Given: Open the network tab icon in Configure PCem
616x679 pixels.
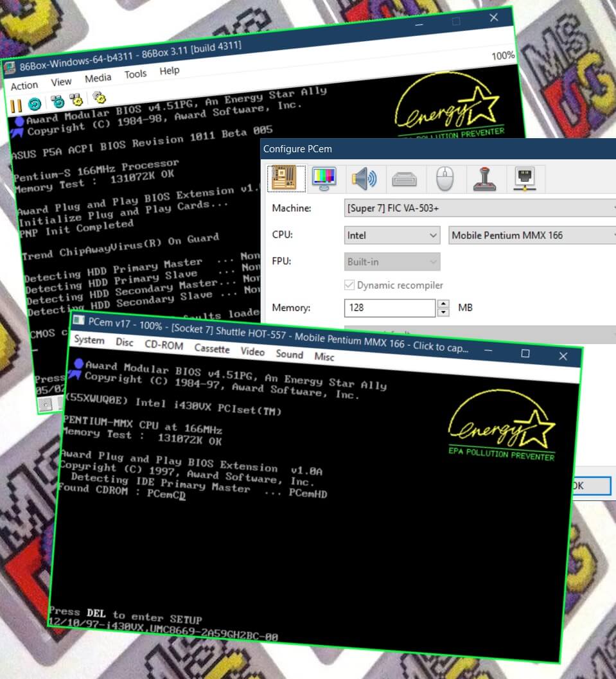Looking at the screenshot, I should click(525, 178).
